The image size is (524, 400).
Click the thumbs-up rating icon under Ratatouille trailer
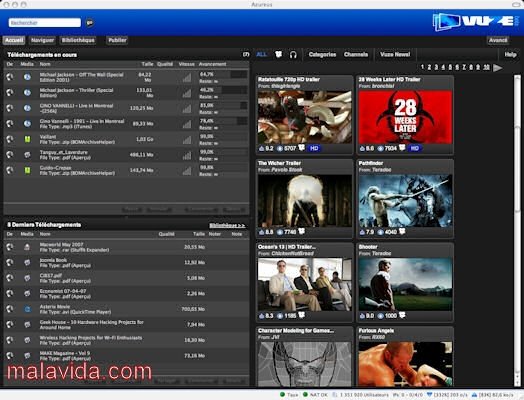(x=262, y=148)
